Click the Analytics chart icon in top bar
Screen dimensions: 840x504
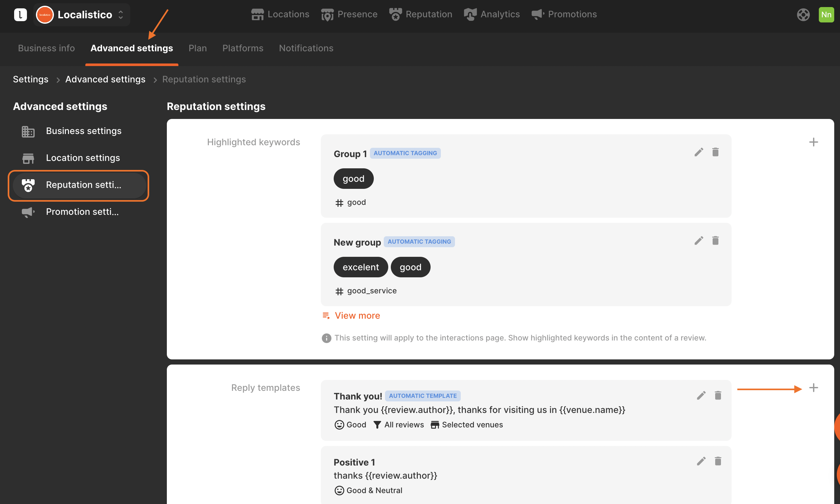pyautogui.click(x=470, y=15)
